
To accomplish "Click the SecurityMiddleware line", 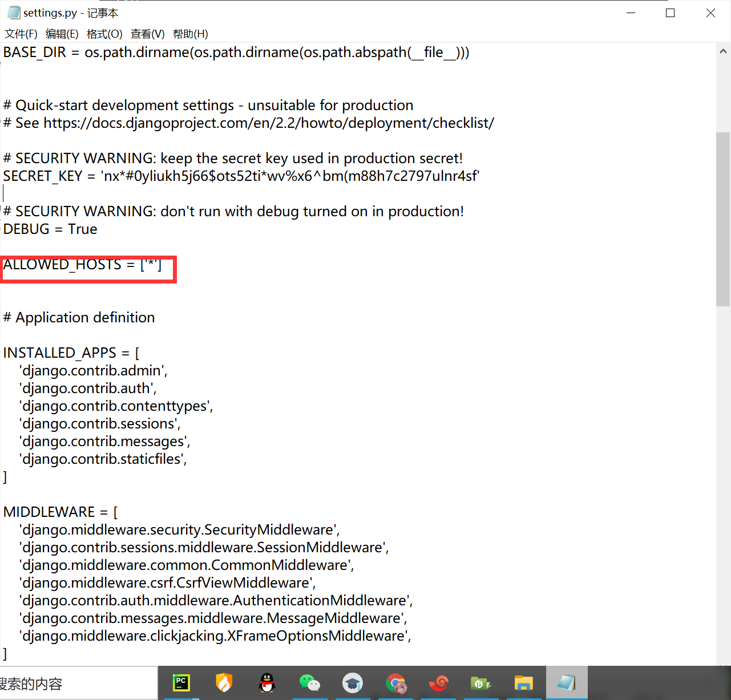I will [x=180, y=530].
